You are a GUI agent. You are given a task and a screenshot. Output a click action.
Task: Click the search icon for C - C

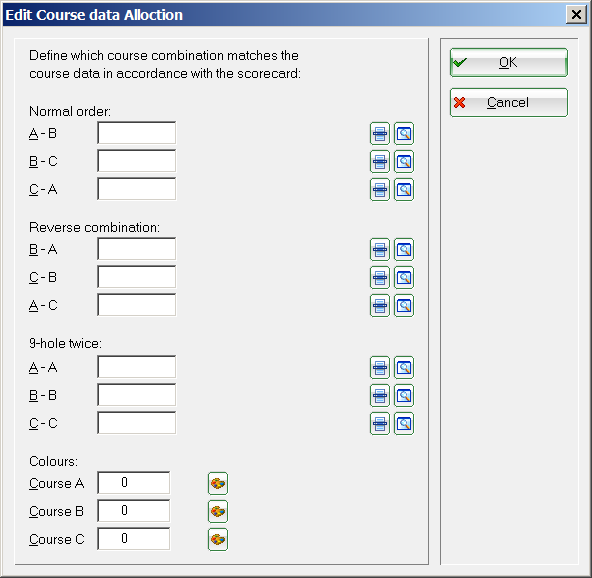point(404,424)
